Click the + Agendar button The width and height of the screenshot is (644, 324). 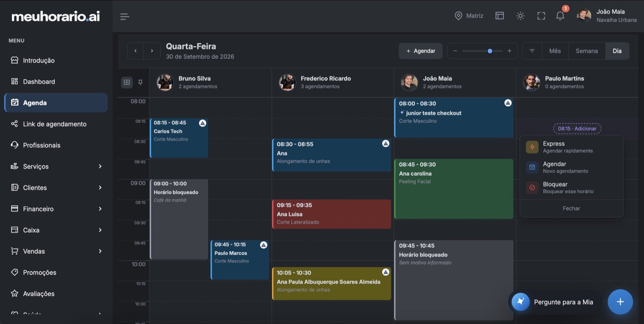click(x=421, y=51)
